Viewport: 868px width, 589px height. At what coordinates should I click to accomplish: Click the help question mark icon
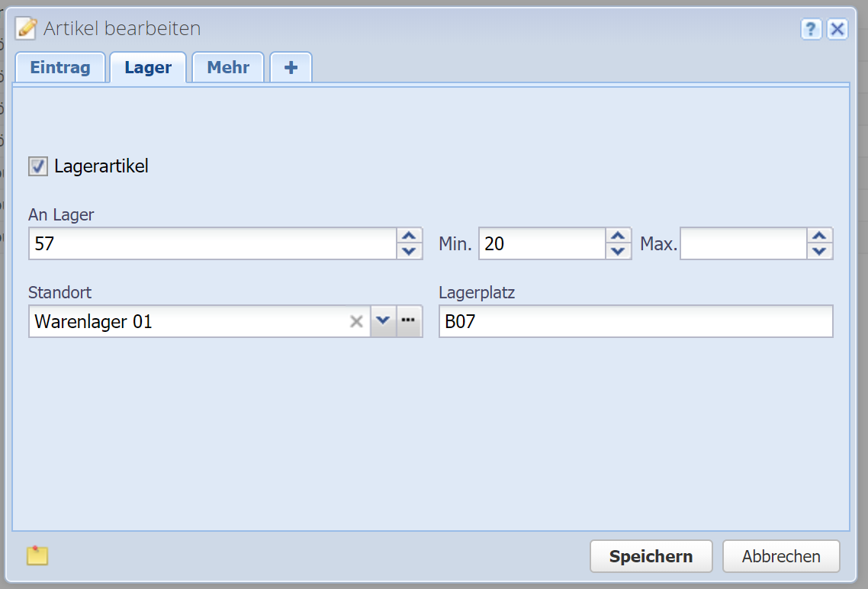point(811,30)
